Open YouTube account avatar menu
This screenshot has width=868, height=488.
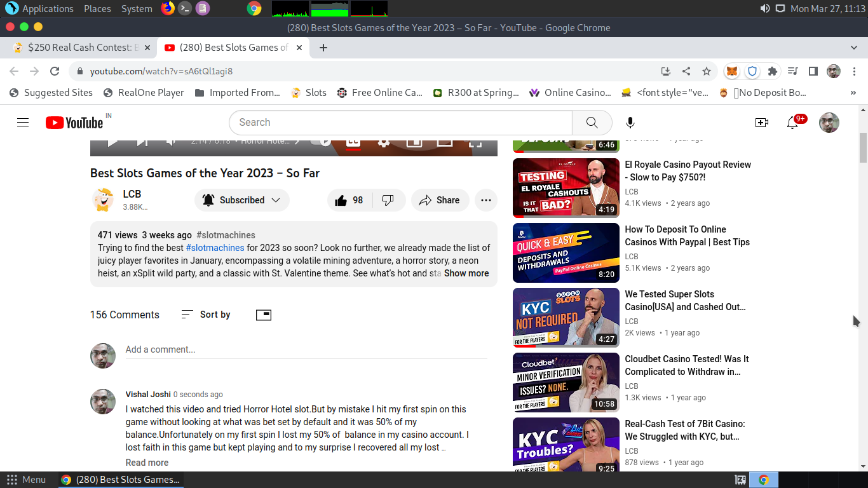(x=829, y=123)
